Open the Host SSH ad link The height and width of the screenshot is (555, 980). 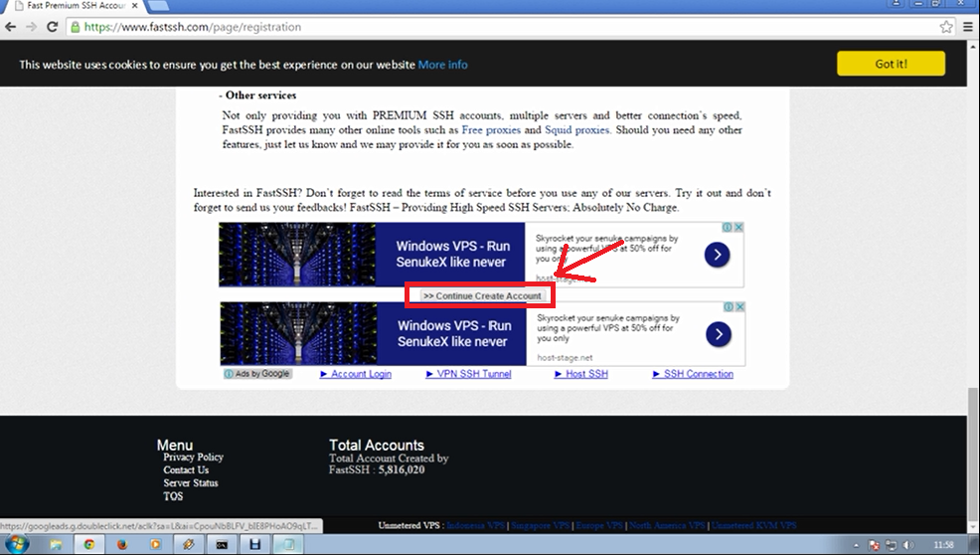point(581,374)
